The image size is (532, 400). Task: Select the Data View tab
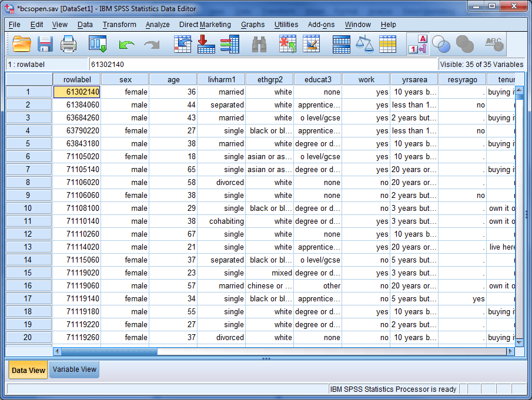(28, 370)
